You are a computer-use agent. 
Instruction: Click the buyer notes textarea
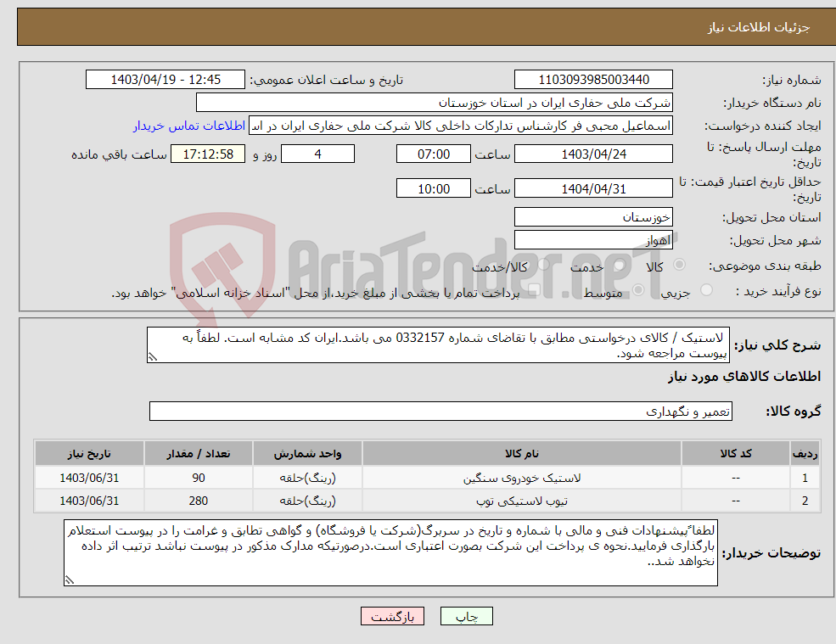click(x=390, y=553)
